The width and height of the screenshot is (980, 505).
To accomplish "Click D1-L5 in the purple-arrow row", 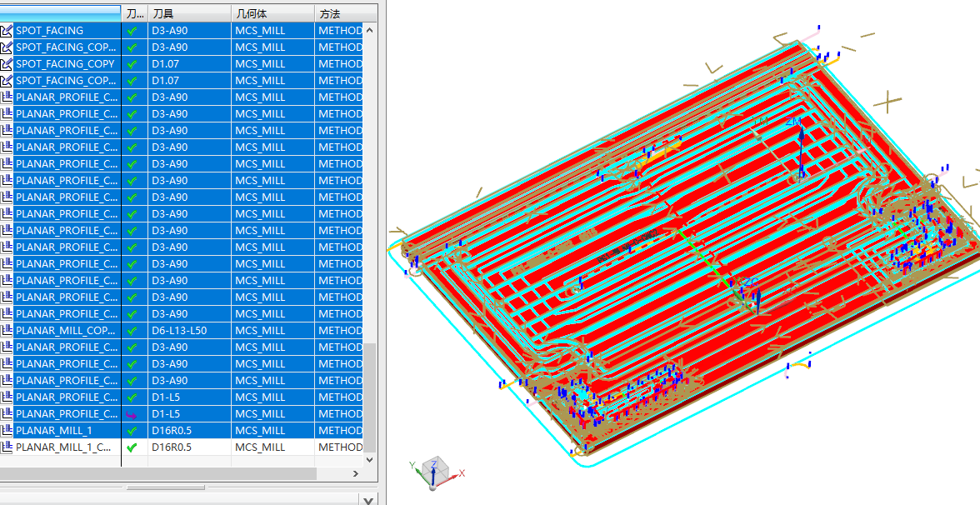I will pyautogui.click(x=166, y=413).
